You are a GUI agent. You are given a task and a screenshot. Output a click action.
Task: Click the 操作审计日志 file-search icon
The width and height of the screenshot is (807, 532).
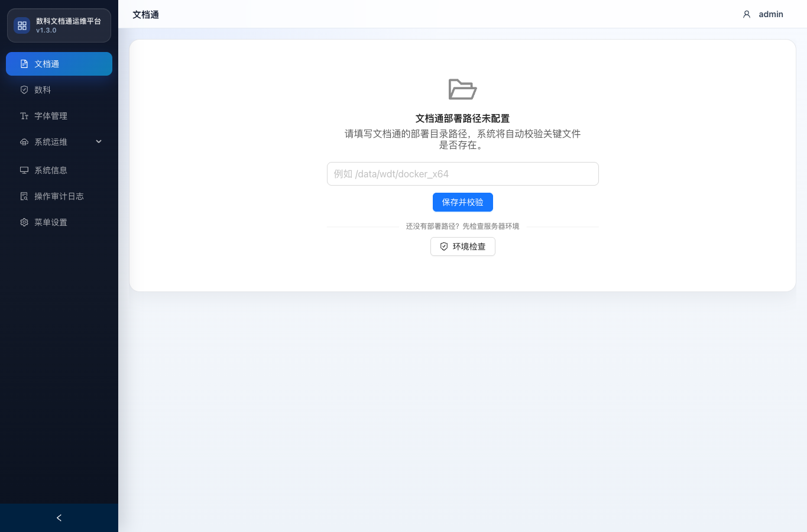(x=24, y=196)
